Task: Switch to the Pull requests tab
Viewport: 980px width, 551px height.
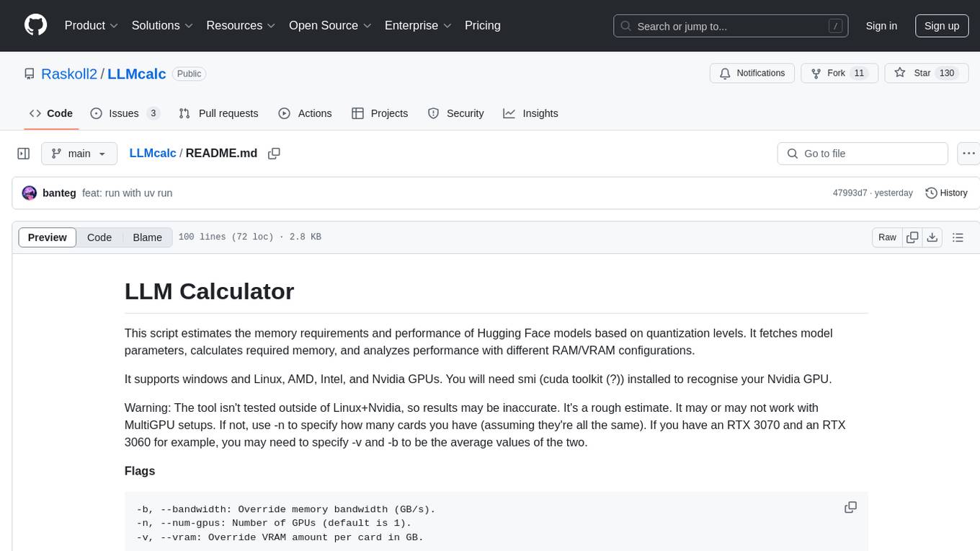Action: tap(218, 113)
